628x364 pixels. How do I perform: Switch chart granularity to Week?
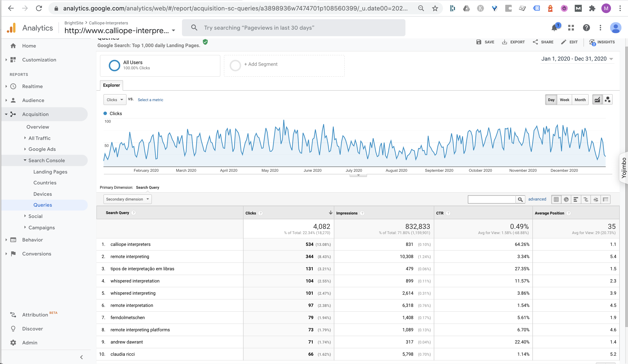(x=564, y=100)
